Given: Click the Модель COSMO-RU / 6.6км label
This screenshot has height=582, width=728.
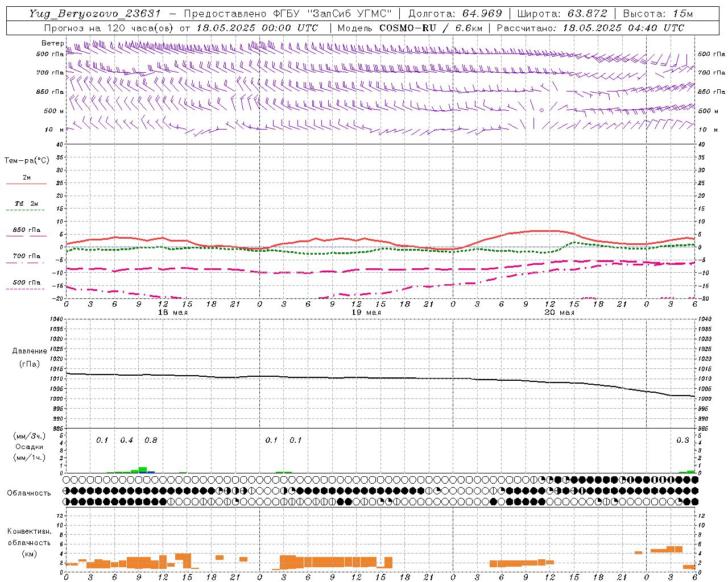Looking at the screenshot, I should 409,28.
